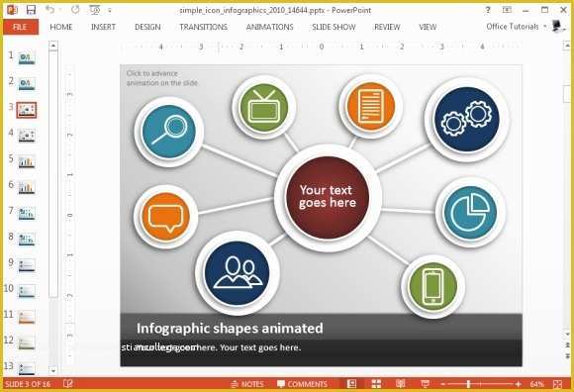Fit slide to current window icon
This screenshot has width=574, height=392.
[557, 384]
